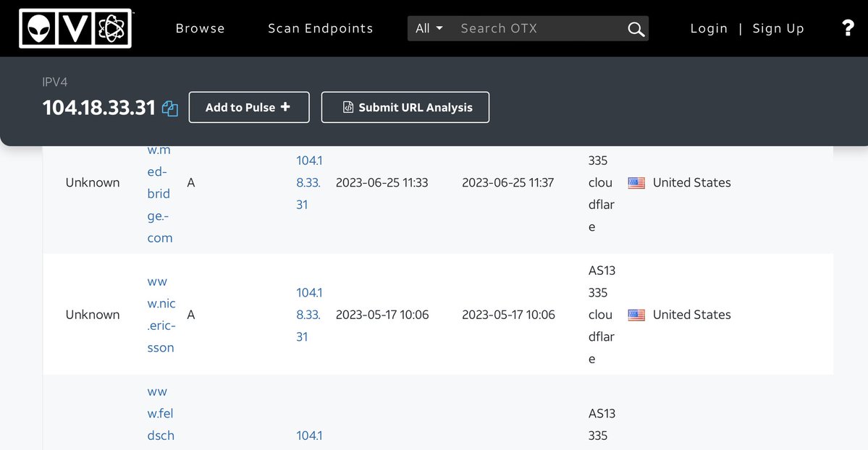
Task: Click the IP link in the ericsson row
Action: (309, 315)
